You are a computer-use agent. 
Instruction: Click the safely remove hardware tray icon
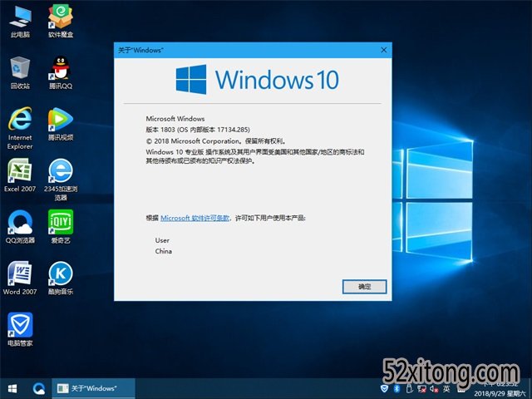pos(409,389)
